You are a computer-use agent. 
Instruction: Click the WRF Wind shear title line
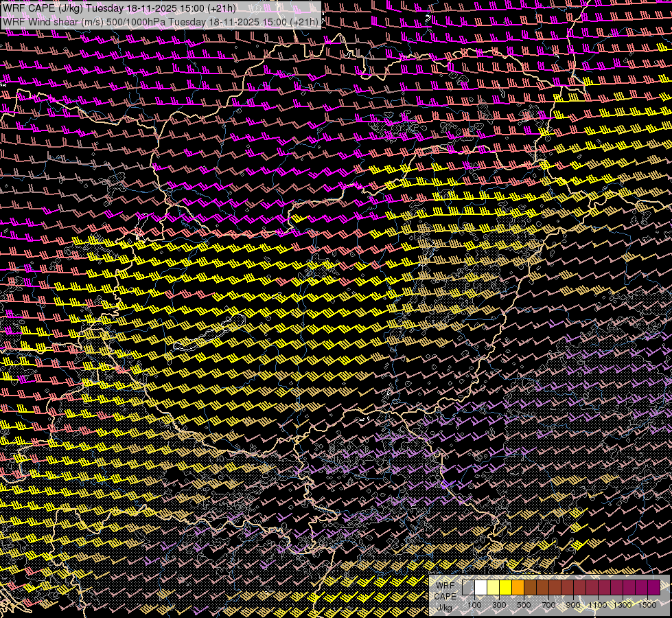160,22
